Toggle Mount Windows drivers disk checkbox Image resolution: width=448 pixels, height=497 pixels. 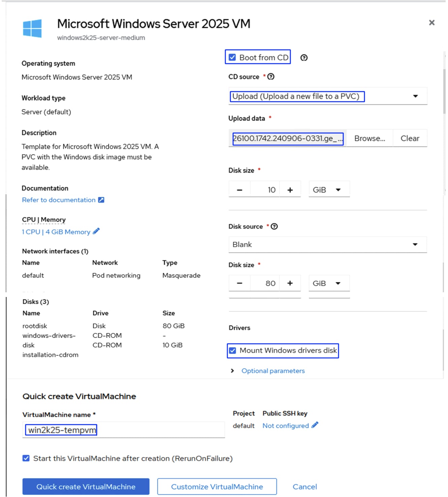pyautogui.click(x=233, y=351)
